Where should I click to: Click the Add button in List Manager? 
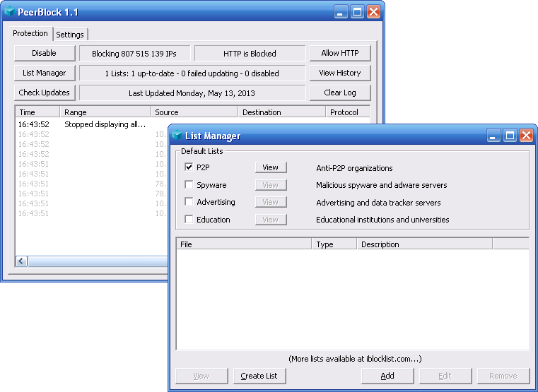[x=387, y=376]
